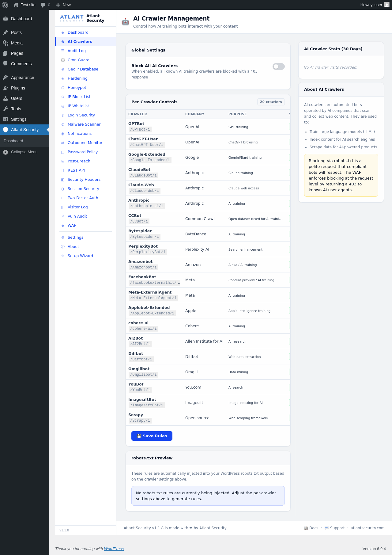Click the home icon beside Test site
The height and width of the screenshot is (555, 392).
point(16,5)
